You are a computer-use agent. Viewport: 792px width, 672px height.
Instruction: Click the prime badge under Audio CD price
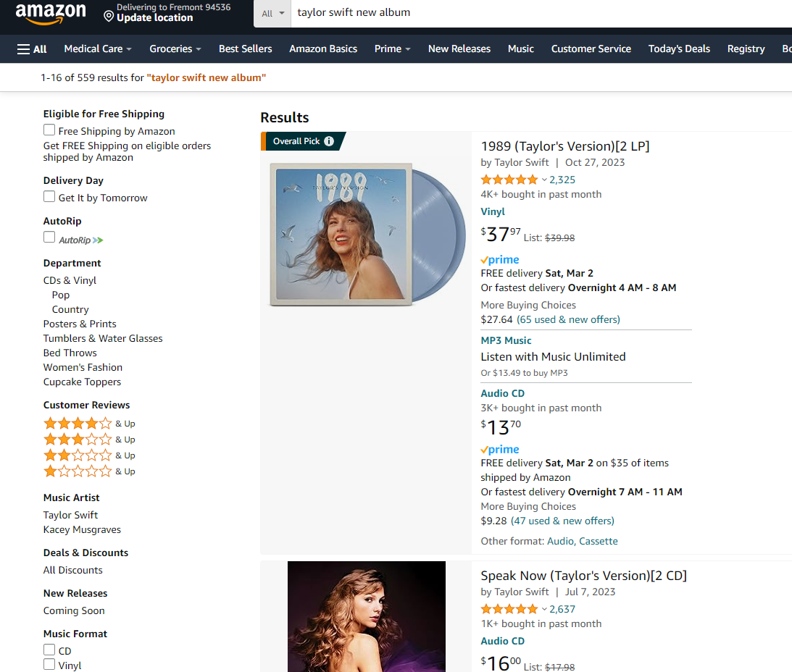point(500,450)
